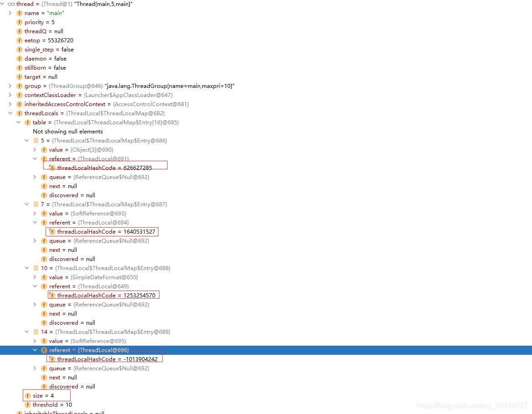This screenshot has width=532, height=414.
Task: Click the f icon beside daemon = false
Action: tap(19, 58)
